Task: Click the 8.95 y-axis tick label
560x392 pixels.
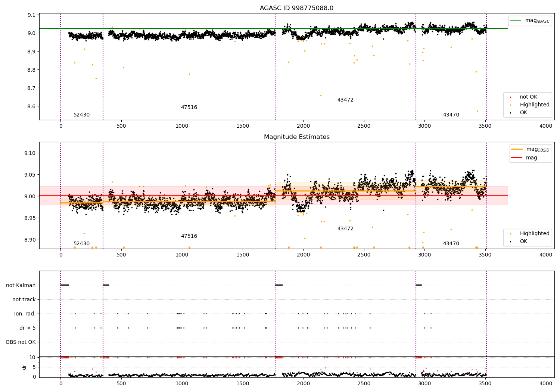Action: pyautogui.click(x=30, y=218)
